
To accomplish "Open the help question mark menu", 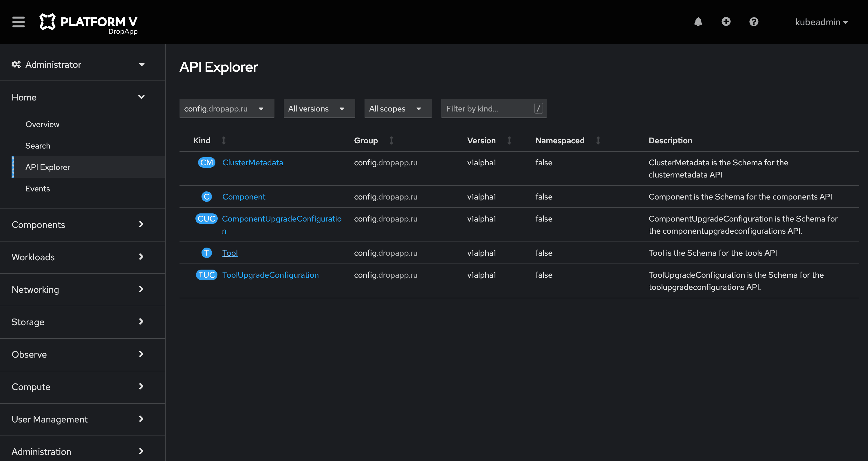I will [754, 22].
